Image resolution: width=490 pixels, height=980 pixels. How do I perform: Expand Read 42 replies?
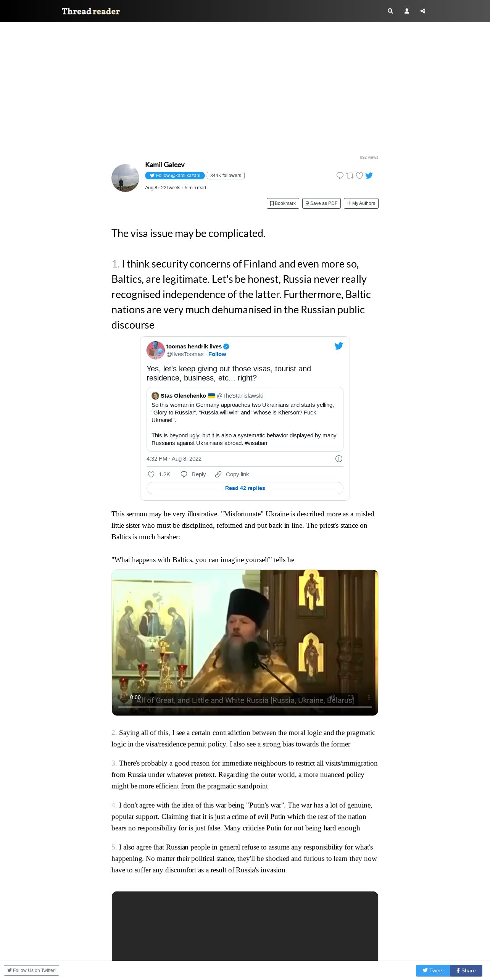coord(245,488)
